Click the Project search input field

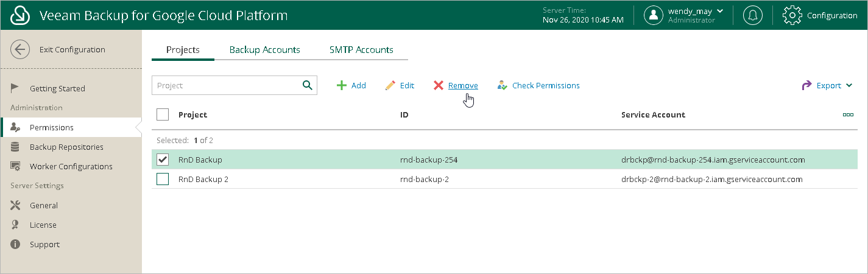(x=225, y=86)
